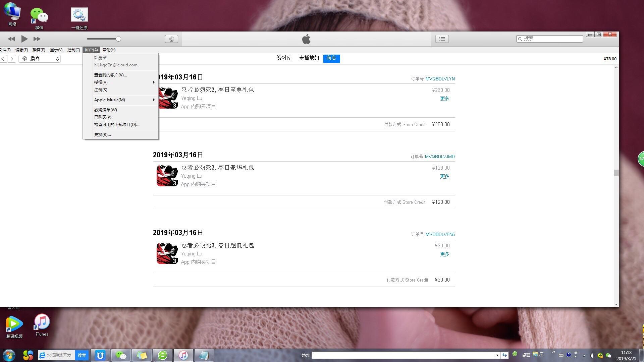Click 更多 for 春日至尊礼包 purchase
Screen dimensions: 644x362
point(444,99)
